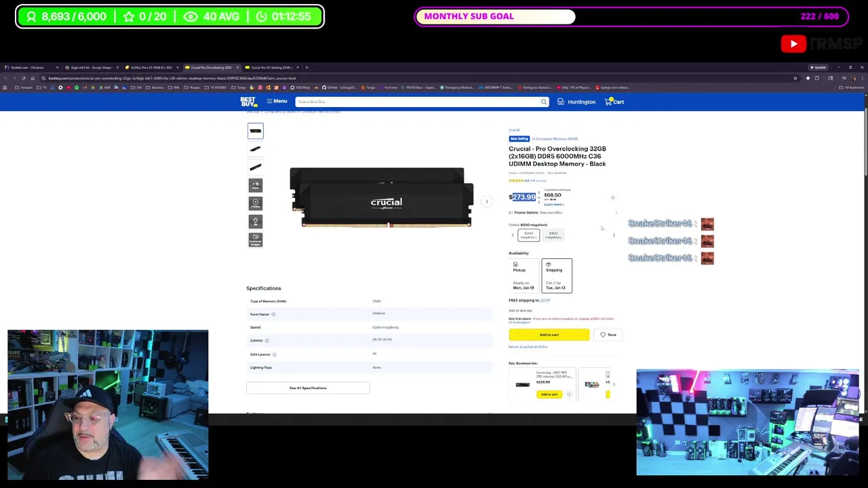
Task: Open CAS Latency info icon
Action: tap(274, 354)
